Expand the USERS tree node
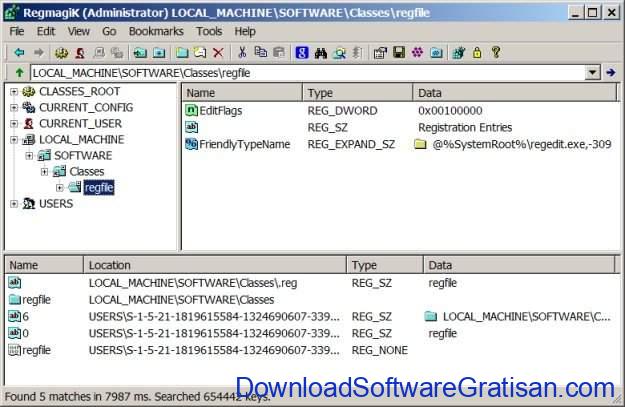This screenshot has width=625, height=407. pyautogui.click(x=13, y=204)
